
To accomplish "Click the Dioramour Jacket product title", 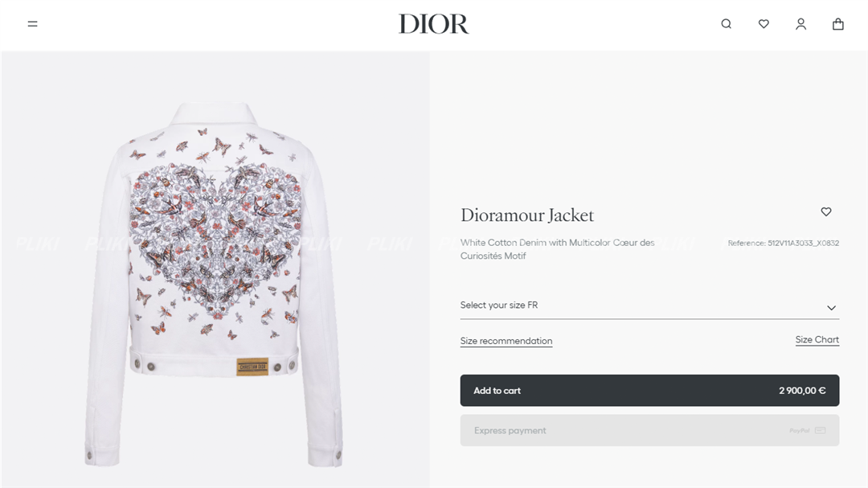I will (527, 215).
